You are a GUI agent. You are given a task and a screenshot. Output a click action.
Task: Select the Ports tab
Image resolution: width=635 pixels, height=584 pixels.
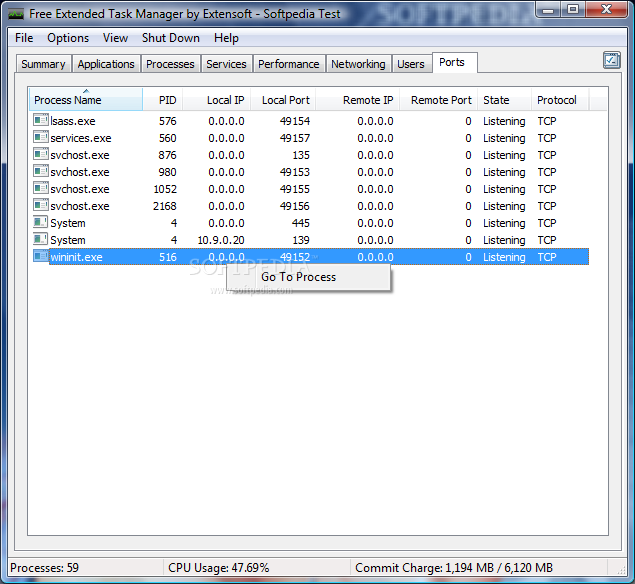[454, 62]
